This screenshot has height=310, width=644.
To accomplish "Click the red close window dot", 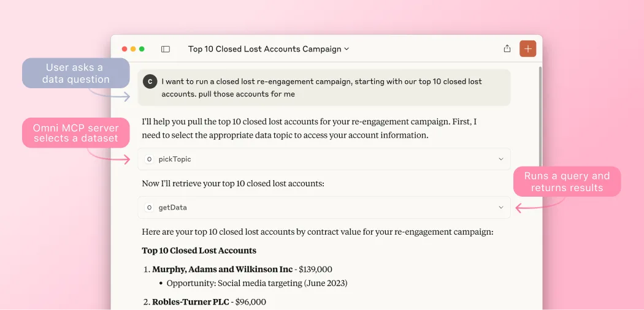I will (x=125, y=49).
